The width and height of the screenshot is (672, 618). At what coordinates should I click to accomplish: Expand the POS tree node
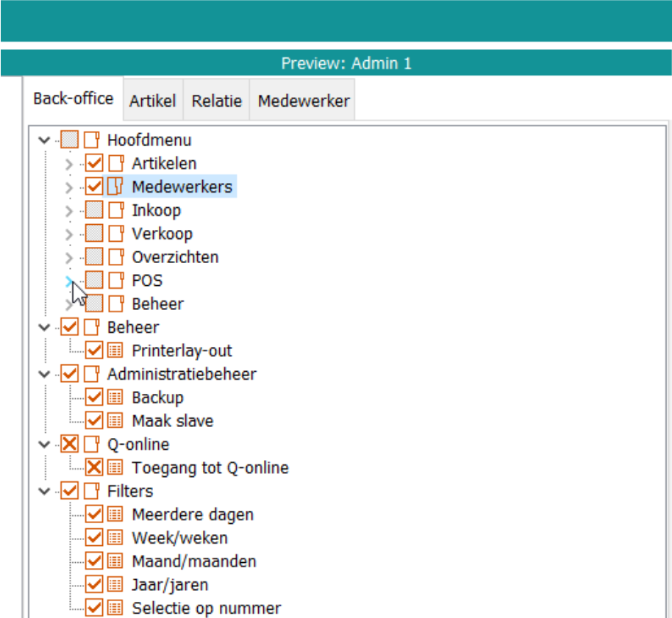[69, 281]
